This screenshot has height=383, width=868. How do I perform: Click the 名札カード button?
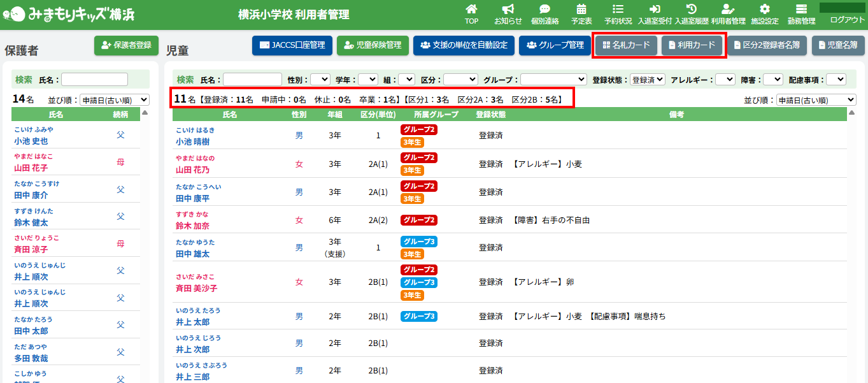626,45
